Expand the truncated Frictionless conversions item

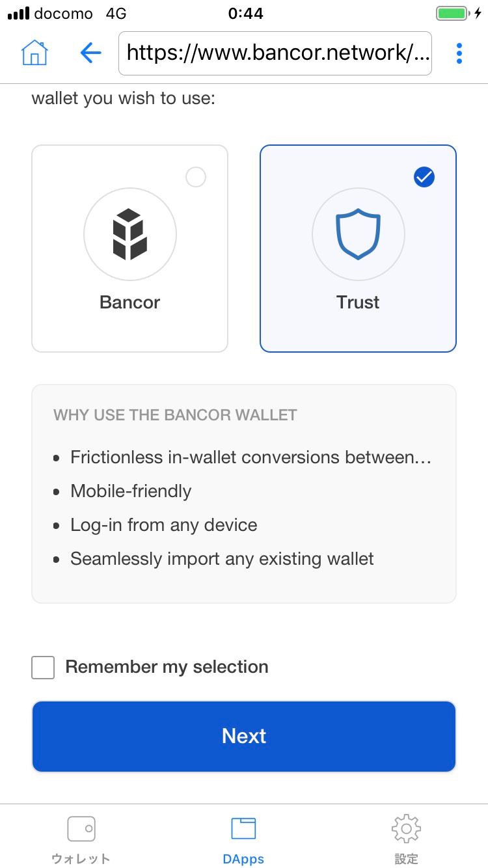coord(251,457)
